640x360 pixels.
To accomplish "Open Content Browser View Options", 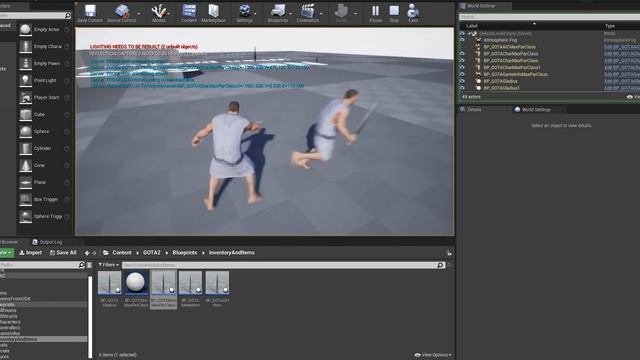I will click(x=433, y=355).
